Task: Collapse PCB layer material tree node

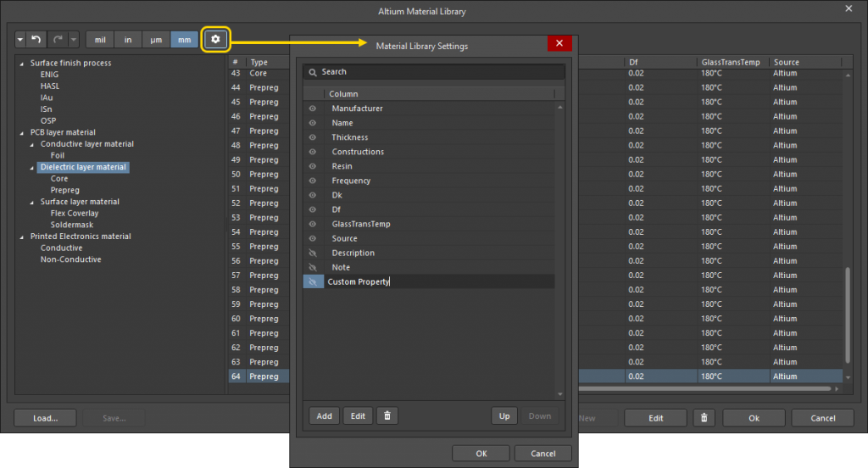Action: tap(21, 133)
